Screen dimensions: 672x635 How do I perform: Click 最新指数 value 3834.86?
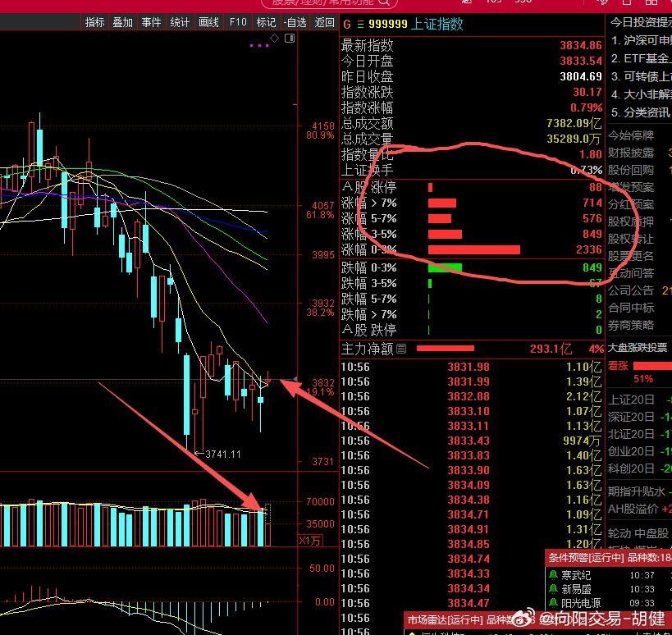[581, 45]
